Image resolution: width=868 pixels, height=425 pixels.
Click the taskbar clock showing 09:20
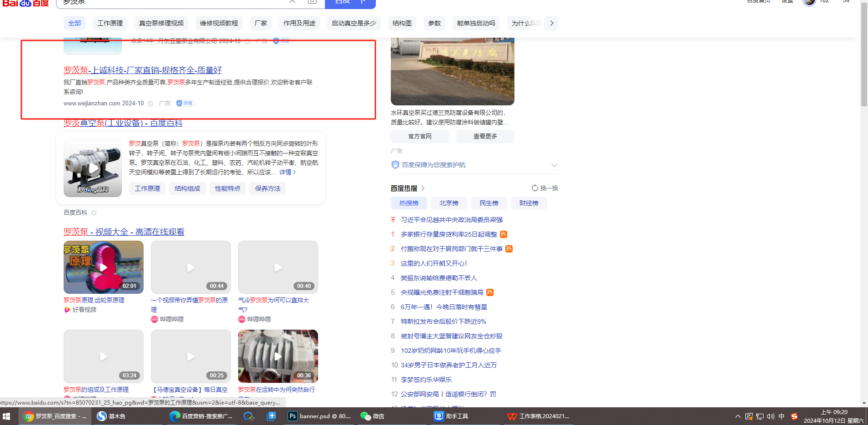click(834, 416)
